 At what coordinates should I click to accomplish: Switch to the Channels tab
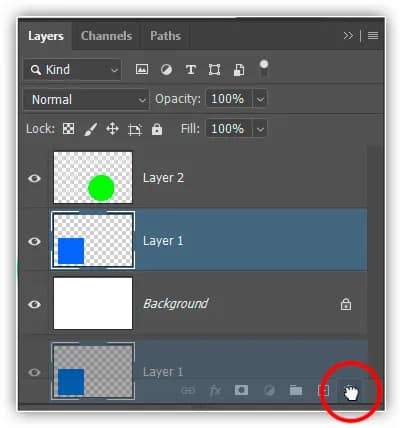tap(107, 36)
